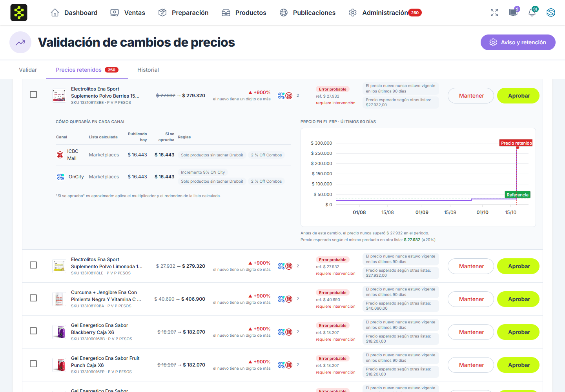Select checkbox for Curcuma + Jengibre Ena
This screenshot has width=565, height=392.
pos(33,298)
